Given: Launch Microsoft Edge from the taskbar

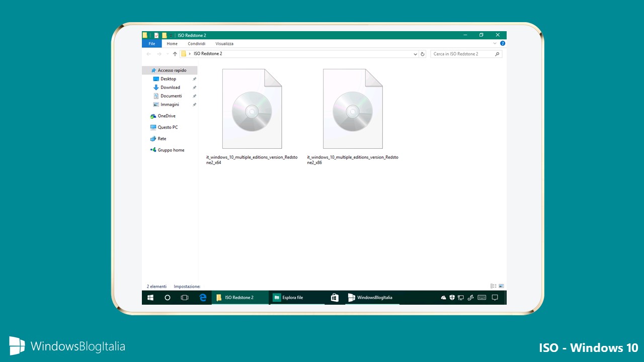Looking at the screenshot, I should pyautogui.click(x=203, y=298).
